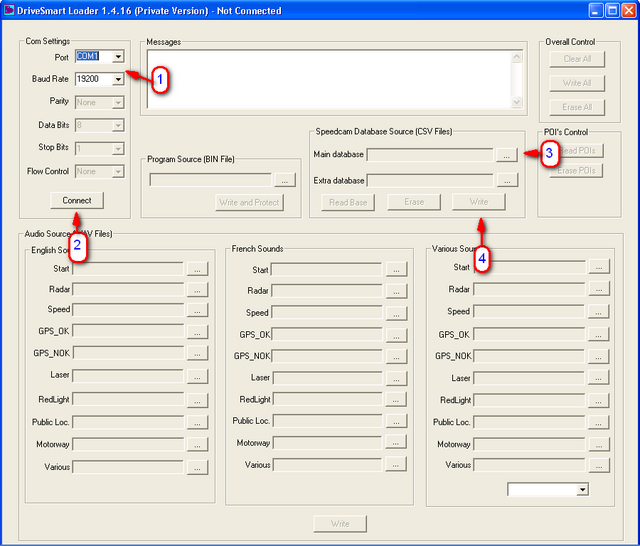The width and height of the screenshot is (640, 546).
Task: Browse for the English Sounds RedLight file
Action: point(197,400)
